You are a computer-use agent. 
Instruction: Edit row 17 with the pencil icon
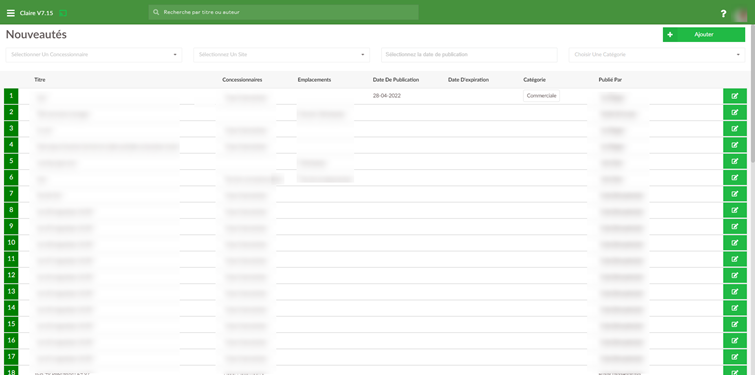[735, 357]
